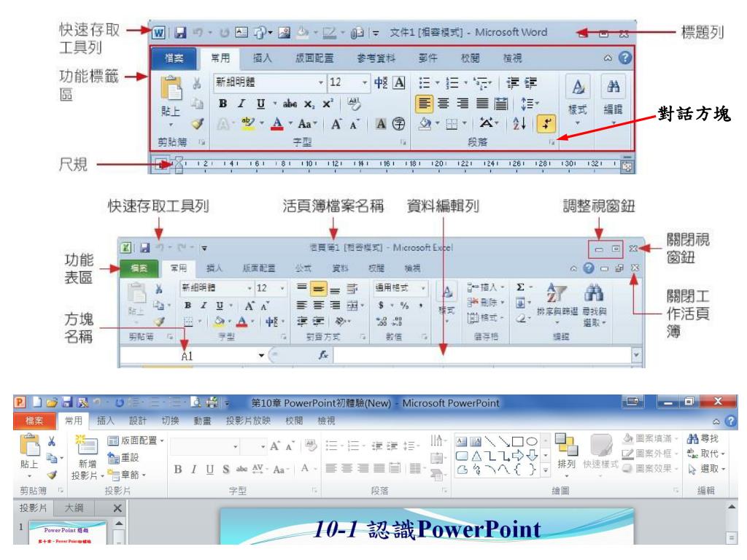Switch to the 公式 tab in Excel
The image size is (747, 560).
tap(303, 268)
